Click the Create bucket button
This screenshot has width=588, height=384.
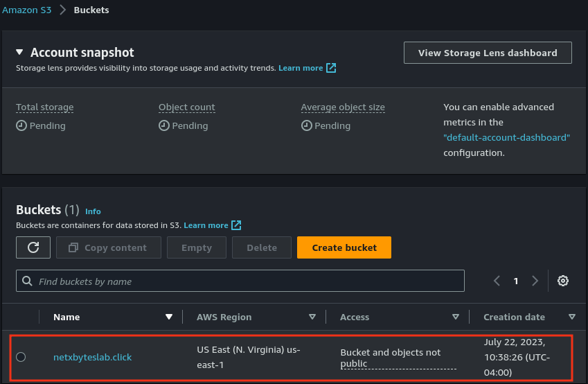pyautogui.click(x=344, y=247)
